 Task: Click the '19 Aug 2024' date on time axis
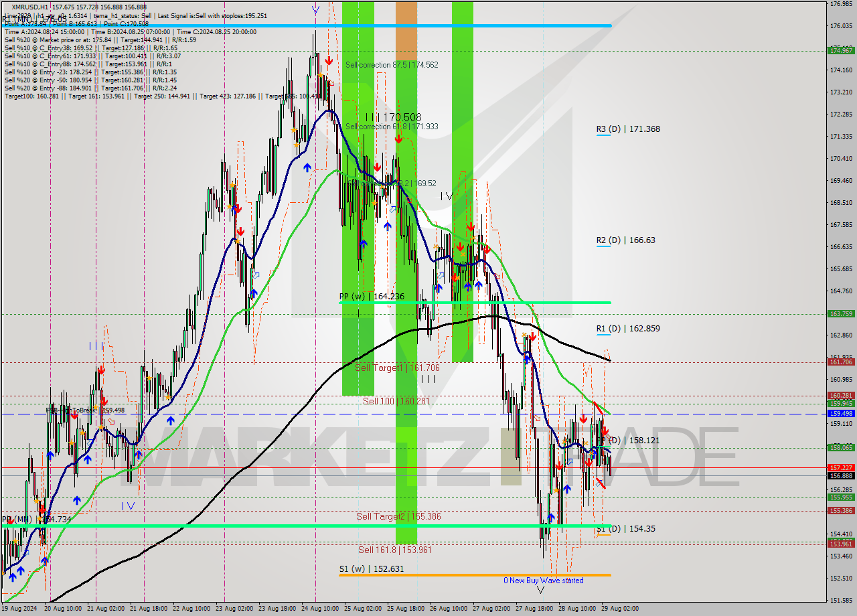[x=19, y=609]
